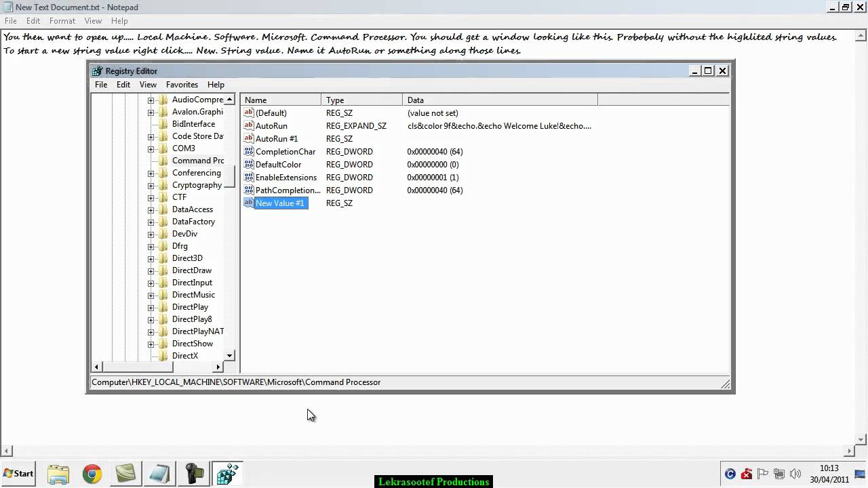This screenshot has width=868, height=488.
Task: Open Registry Editor Favorites menu
Action: pos(182,85)
